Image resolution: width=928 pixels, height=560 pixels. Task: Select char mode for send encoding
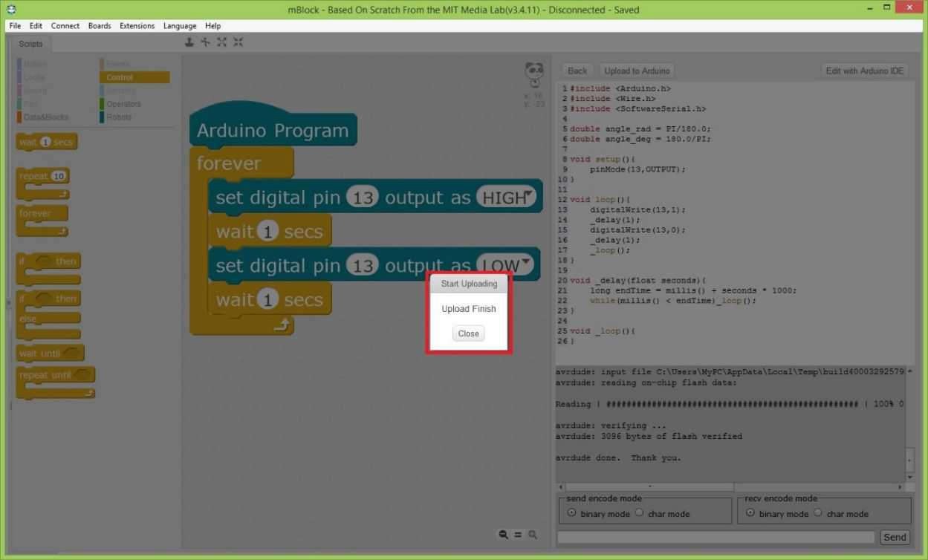coord(639,512)
